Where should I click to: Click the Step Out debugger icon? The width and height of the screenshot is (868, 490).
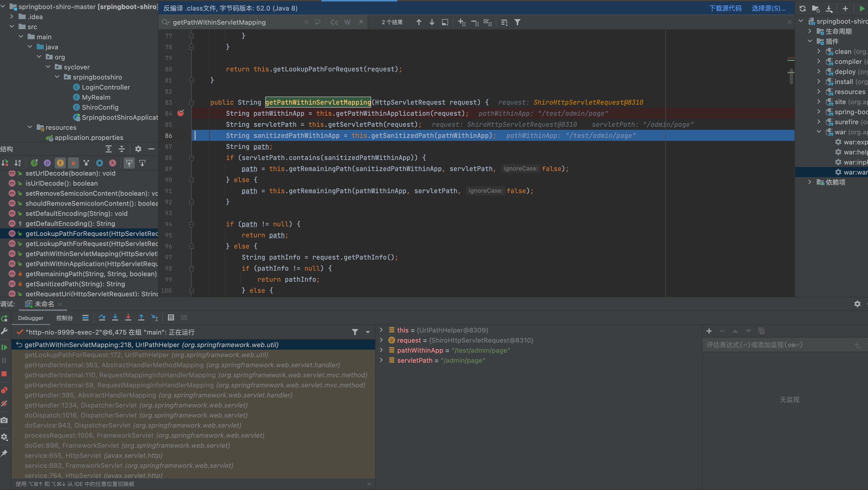click(141, 317)
